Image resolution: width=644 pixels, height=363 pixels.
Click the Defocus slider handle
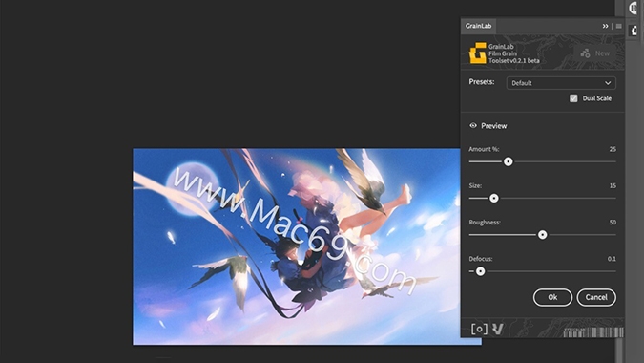tap(480, 271)
